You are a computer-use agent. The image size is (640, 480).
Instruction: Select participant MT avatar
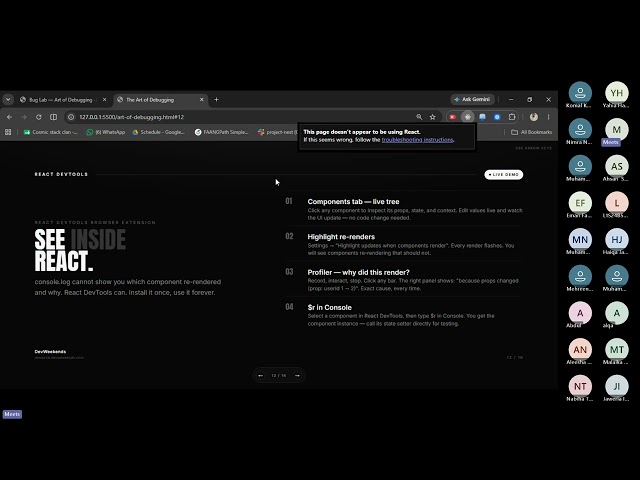[617, 349]
